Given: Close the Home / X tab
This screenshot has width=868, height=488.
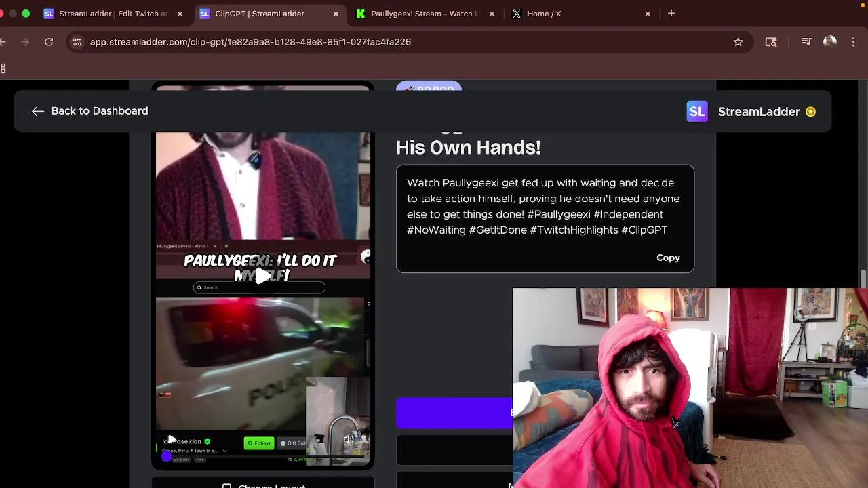Looking at the screenshot, I should tap(648, 14).
